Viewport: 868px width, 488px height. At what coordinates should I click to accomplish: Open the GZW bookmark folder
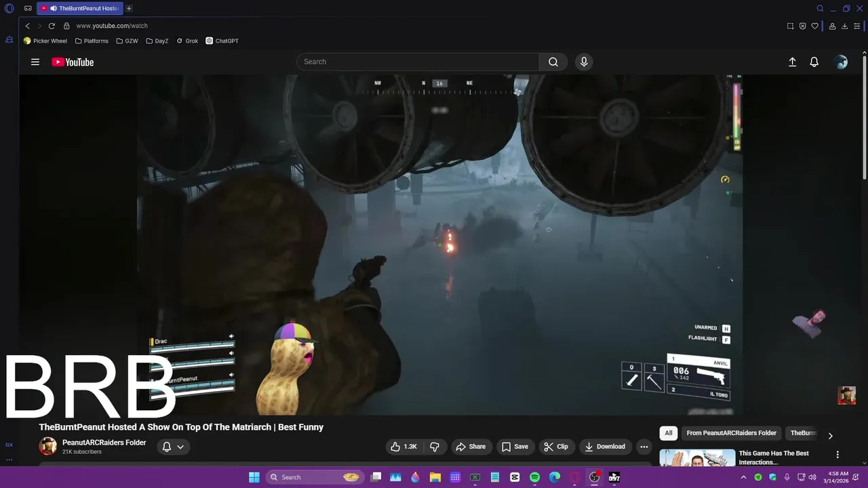click(127, 41)
